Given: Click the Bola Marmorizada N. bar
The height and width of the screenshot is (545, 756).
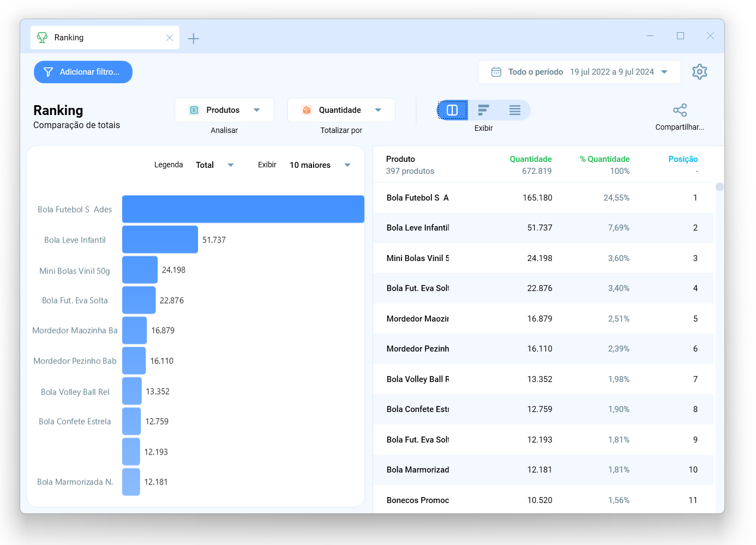Looking at the screenshot, I should point(131,482).
